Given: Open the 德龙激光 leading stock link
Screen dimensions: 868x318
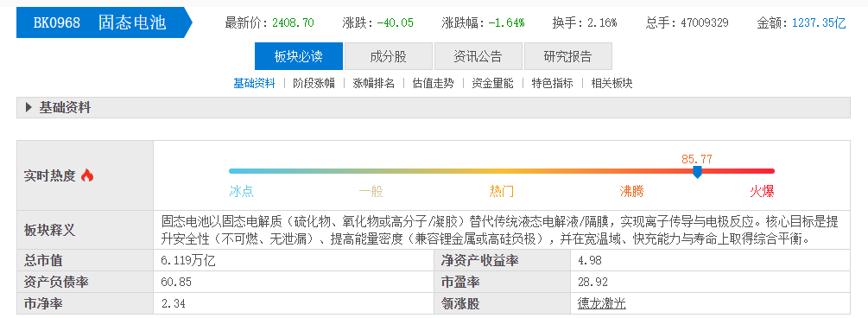Looking at the screenshot, I should tap(602, 303).
